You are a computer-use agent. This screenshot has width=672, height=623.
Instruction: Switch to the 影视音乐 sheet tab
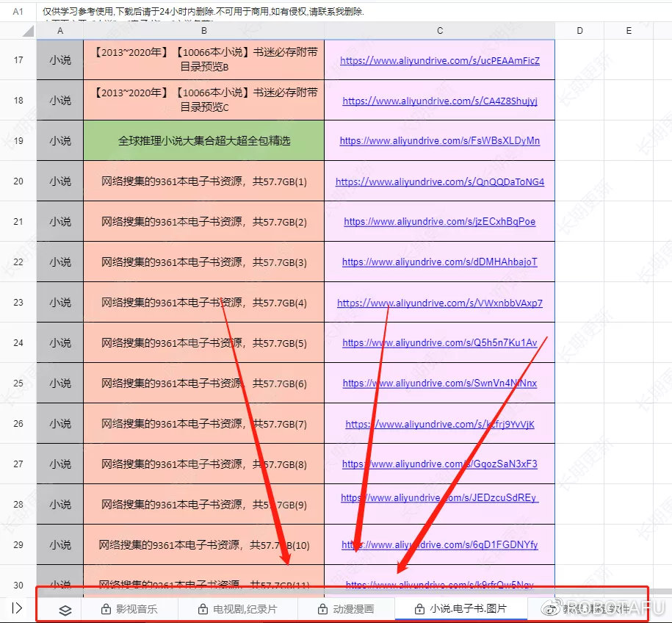point(129,609)
